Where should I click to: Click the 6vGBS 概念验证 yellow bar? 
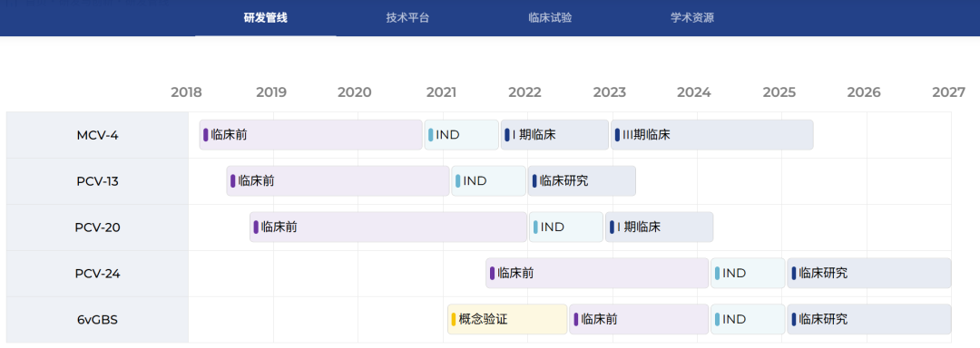507,319
